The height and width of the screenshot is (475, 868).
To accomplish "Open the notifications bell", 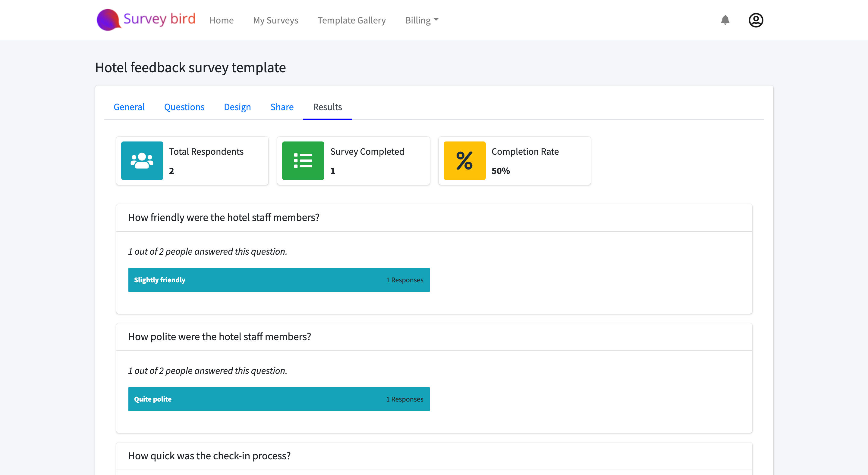I will point(725,20).
